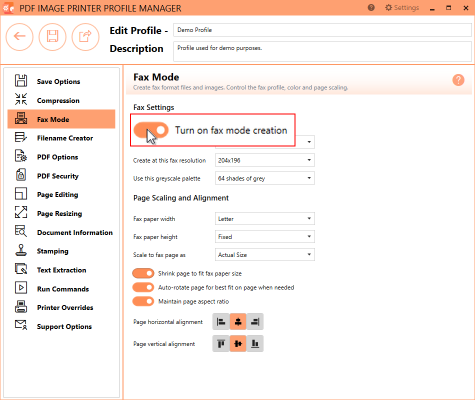Click the Document Information magnifier icon

click(x=21, y=232)
